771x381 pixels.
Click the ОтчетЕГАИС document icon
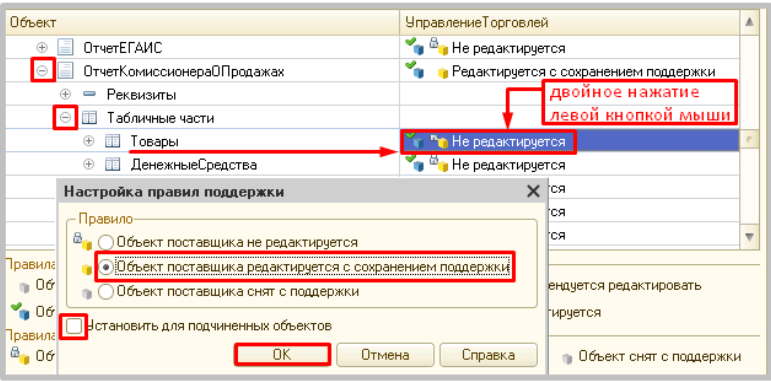coord(65,48)
